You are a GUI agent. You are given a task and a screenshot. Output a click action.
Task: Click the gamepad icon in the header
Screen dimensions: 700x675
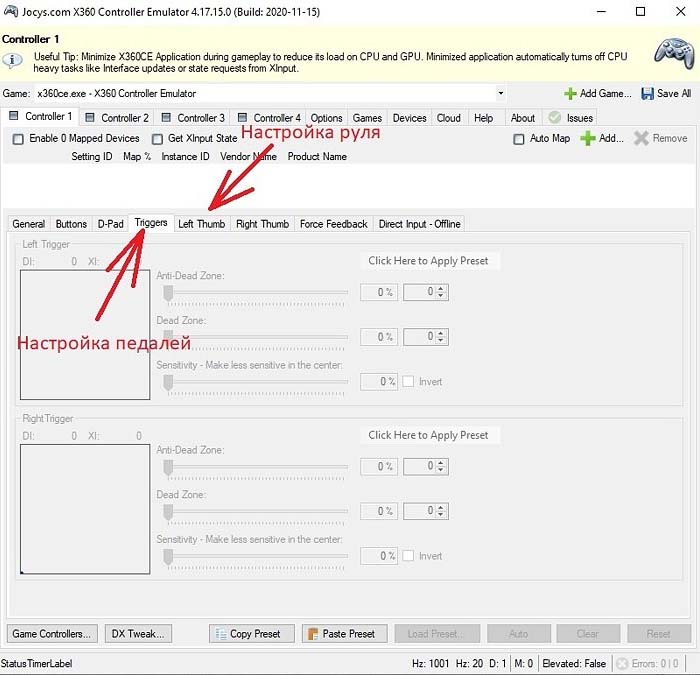(x=674, y=54)
